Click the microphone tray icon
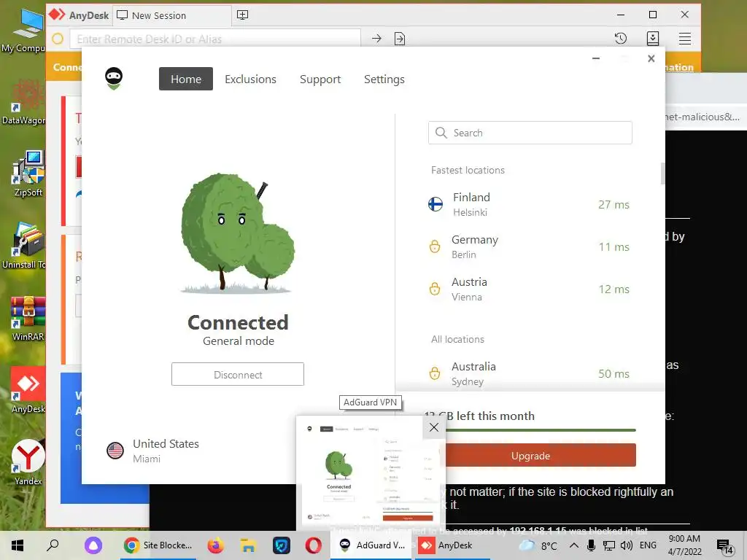747x560 pixels. [x=591, y=545]
